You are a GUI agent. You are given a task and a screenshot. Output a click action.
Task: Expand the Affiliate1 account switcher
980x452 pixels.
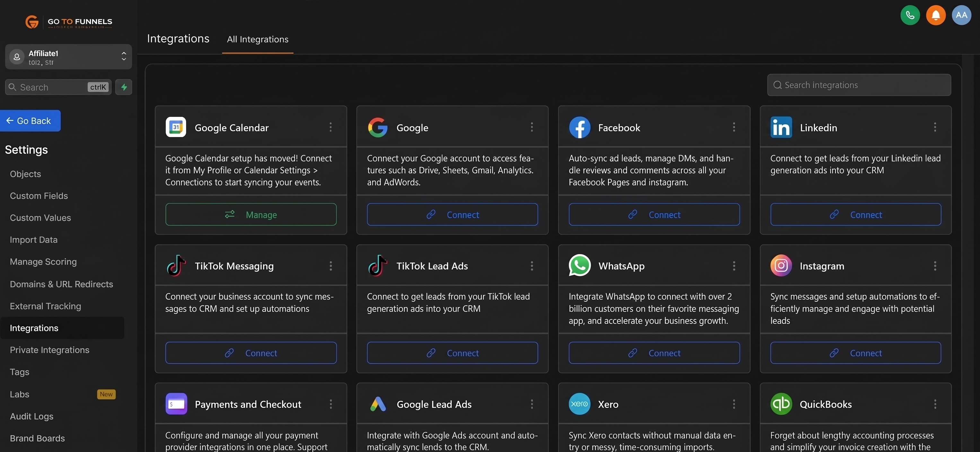coord(68,57)
